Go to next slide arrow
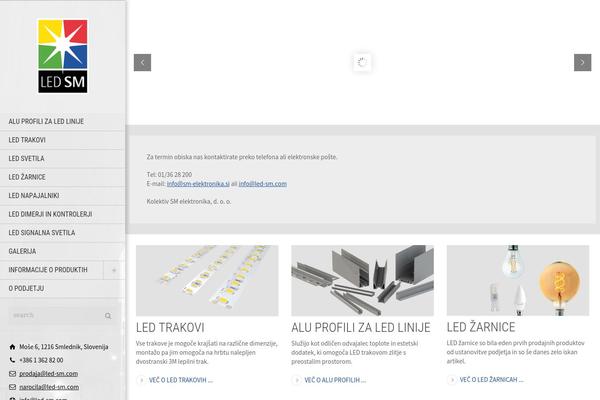The image size is (600, 400). point(582,62)
